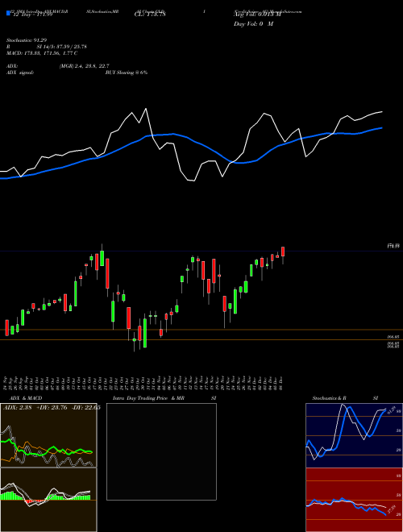Click the CL closing price value
The image size is (403, 532).
coord(150,15)
